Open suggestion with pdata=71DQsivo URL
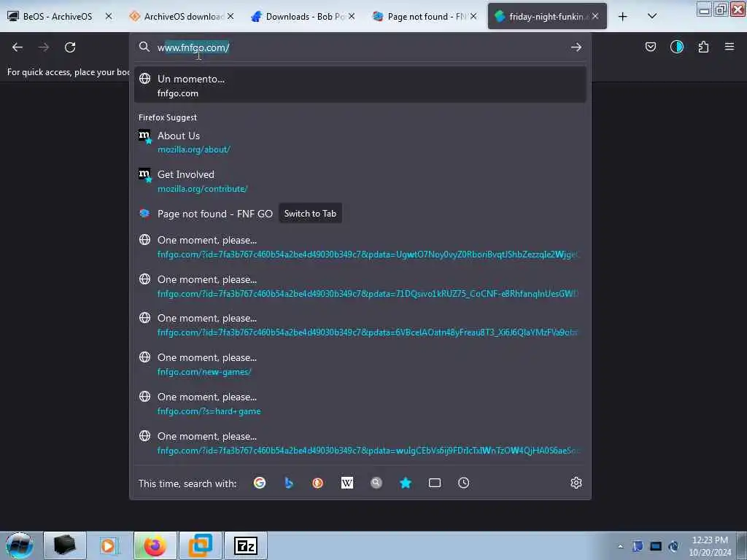The image size is (747, 560). coord(360,286)
